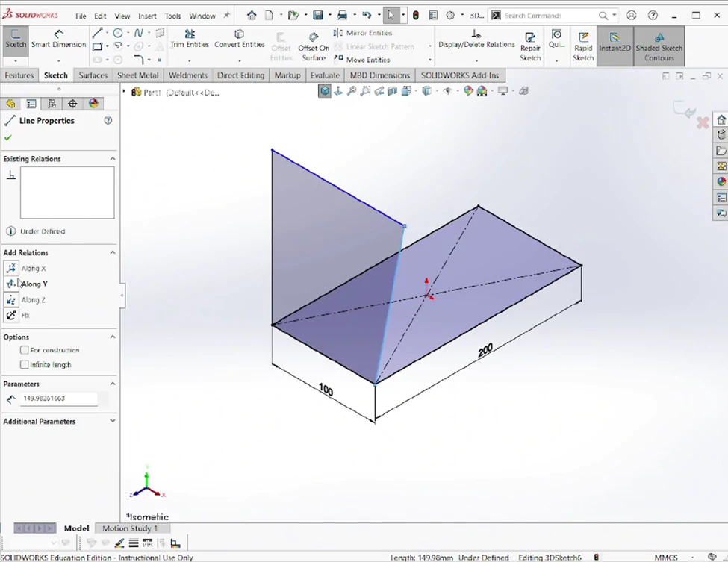Open DimXpertManager tab

tap(72, 104)
